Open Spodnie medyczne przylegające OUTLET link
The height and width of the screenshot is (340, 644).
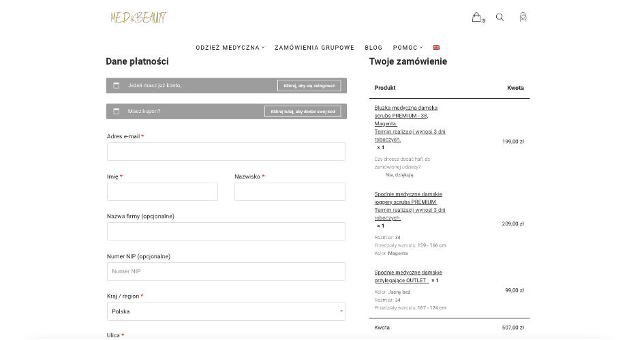[408, 272]
